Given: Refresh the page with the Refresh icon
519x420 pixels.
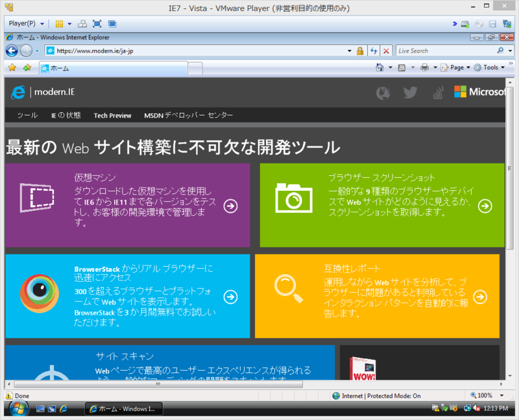Looking at the screenshot, I should coord(374,51).
